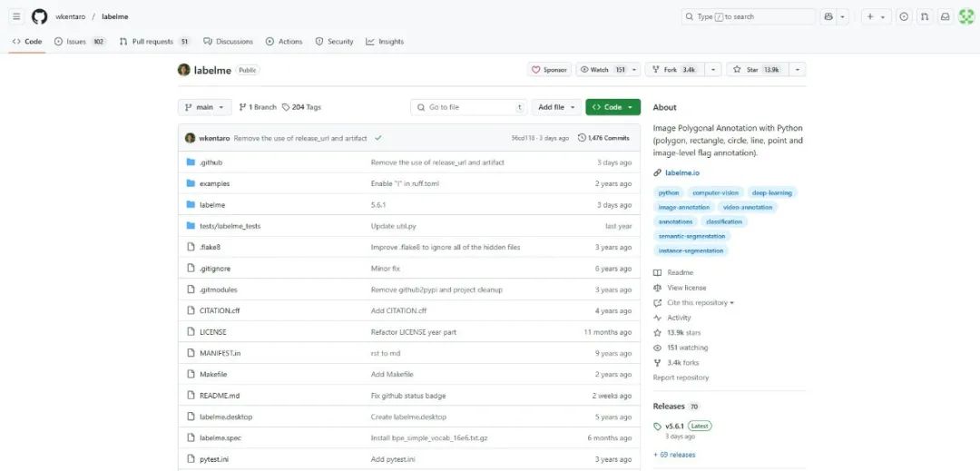
Task: Switch to the Pull requests tab
Action: (x=154, y=42)
